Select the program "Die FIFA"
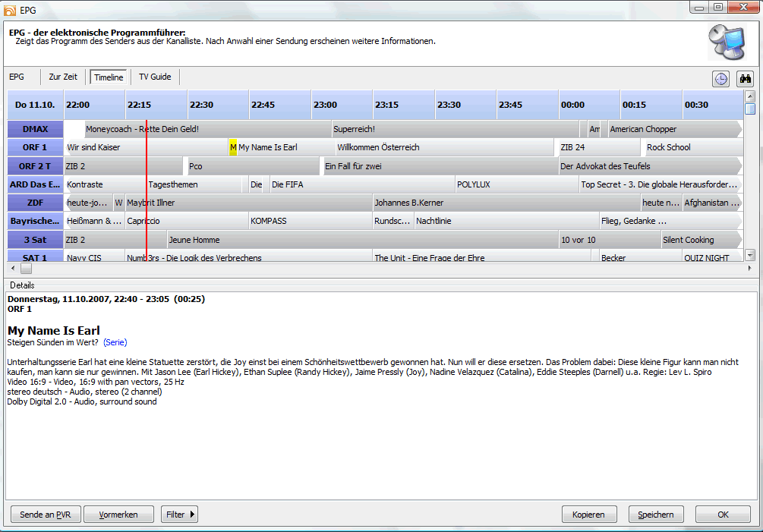 [x=362, y=184]
